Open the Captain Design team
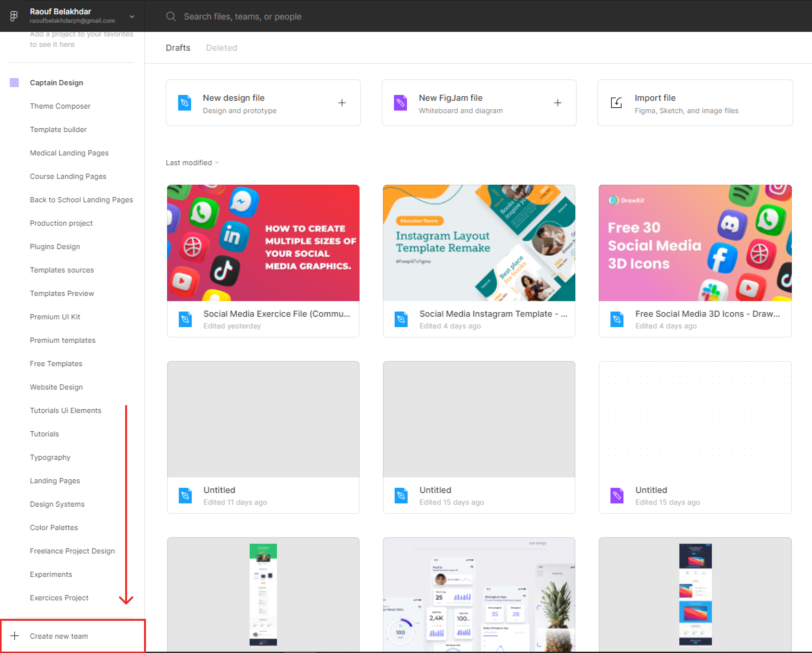This screenshot has width=812, height=653. 57,83
